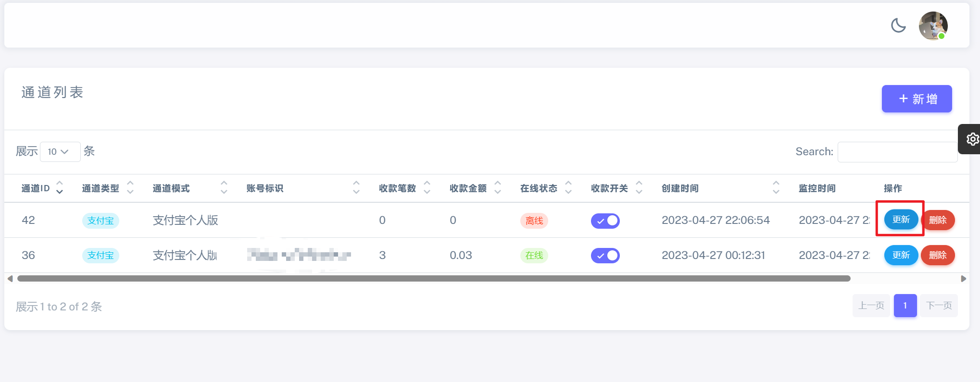Disable 收款开关 for channel 36

pos(605,255)
